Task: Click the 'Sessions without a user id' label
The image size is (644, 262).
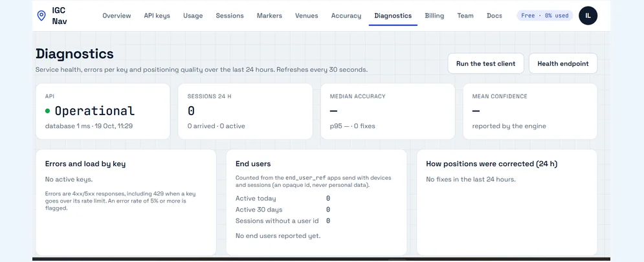Action: pyautogui.click(x=277, y=221)
